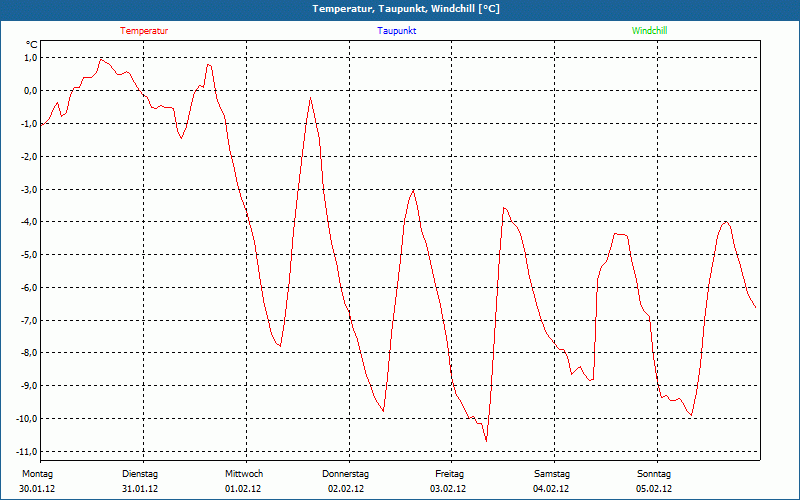Select the Montag day label
Screen dimensions: 800x500
pos(37,474)
